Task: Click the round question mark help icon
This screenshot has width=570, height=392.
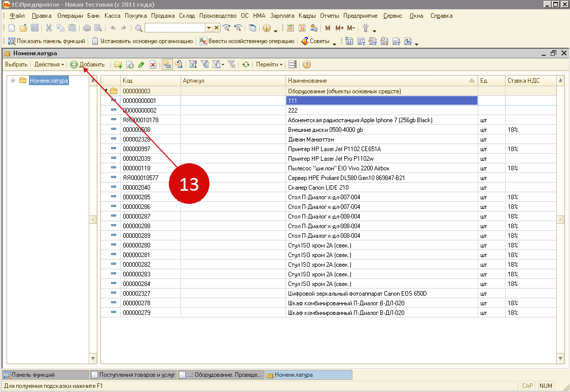Action: click(x=306, y=64)
